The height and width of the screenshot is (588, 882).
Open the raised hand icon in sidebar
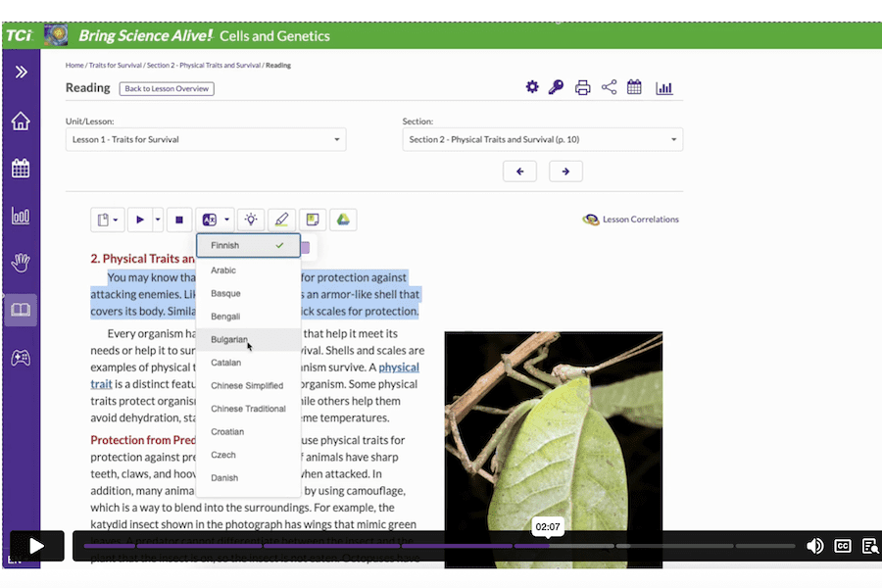pos(21,263)
